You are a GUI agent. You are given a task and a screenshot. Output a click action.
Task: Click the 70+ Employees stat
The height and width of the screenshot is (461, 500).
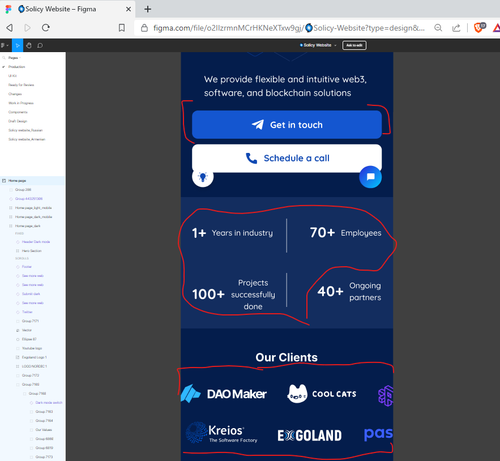pyautogui.click(x=345, y=233)
